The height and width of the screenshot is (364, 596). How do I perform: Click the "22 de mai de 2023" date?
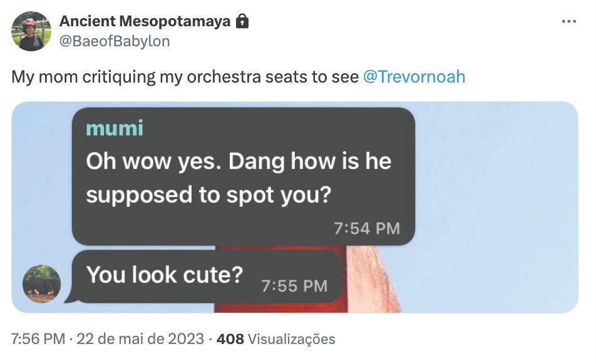[x=140, y=339]
